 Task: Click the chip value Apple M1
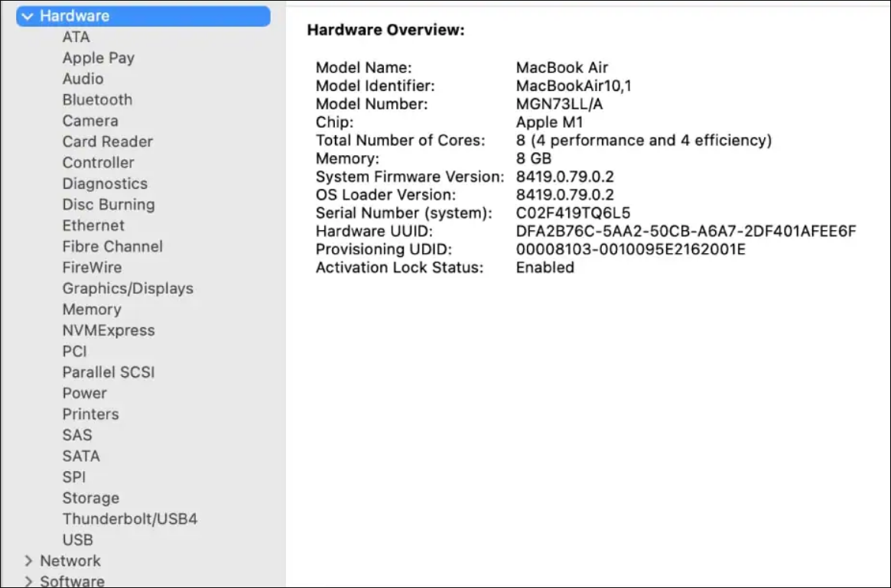pos(549,122)
